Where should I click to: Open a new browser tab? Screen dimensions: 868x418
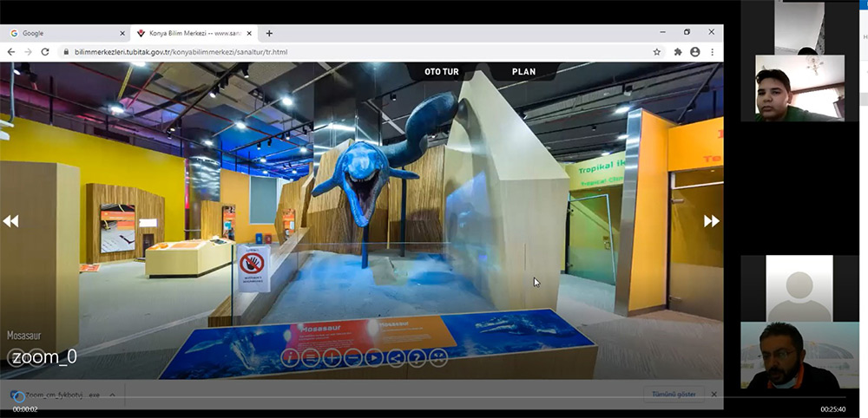tap(269, 33)
